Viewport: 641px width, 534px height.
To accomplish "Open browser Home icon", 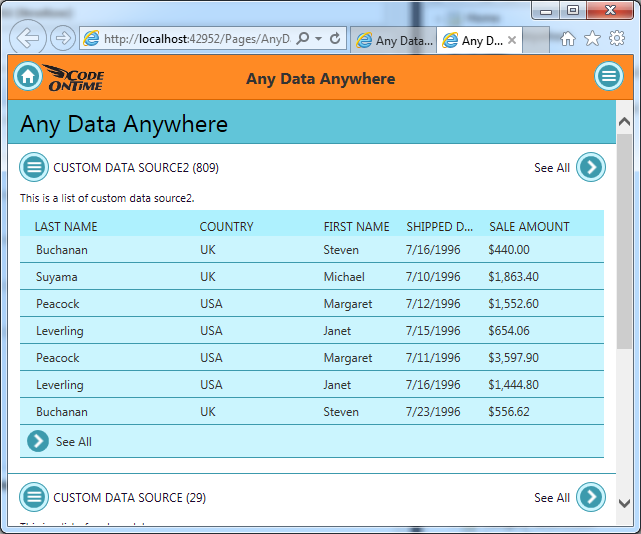I will (x=567, y=39).
